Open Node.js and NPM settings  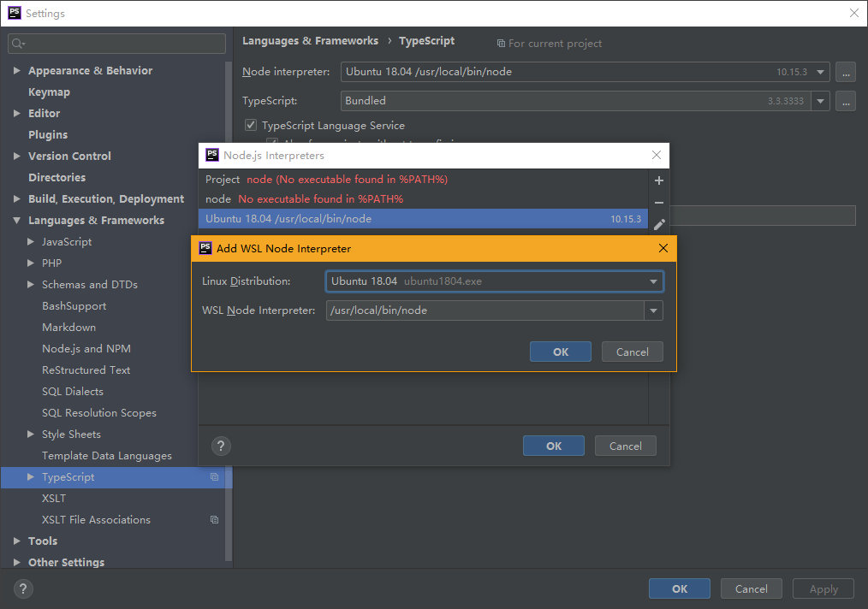pos(86,348)
